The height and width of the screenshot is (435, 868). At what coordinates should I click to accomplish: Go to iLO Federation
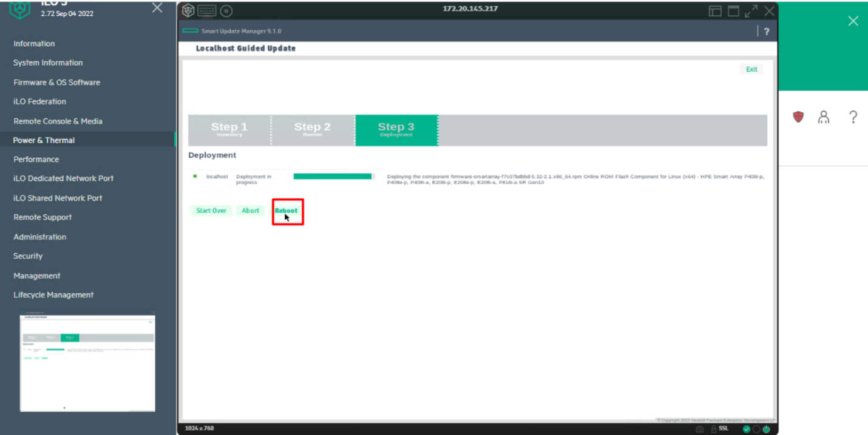coord(39,101)
